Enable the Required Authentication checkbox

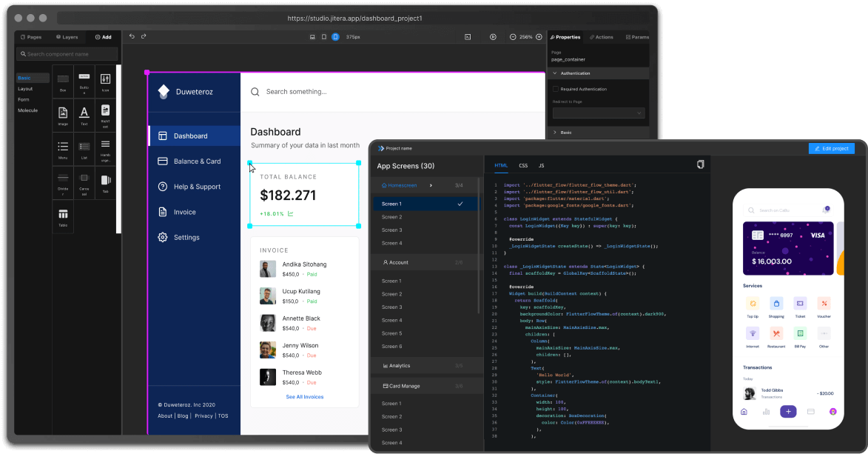(556, 89)
